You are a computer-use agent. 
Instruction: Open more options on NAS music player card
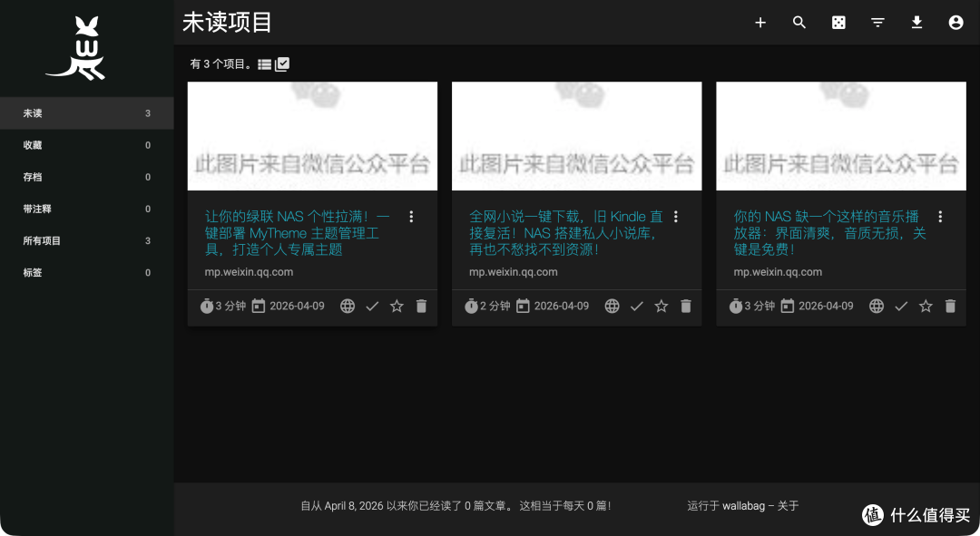coord(940,217)
